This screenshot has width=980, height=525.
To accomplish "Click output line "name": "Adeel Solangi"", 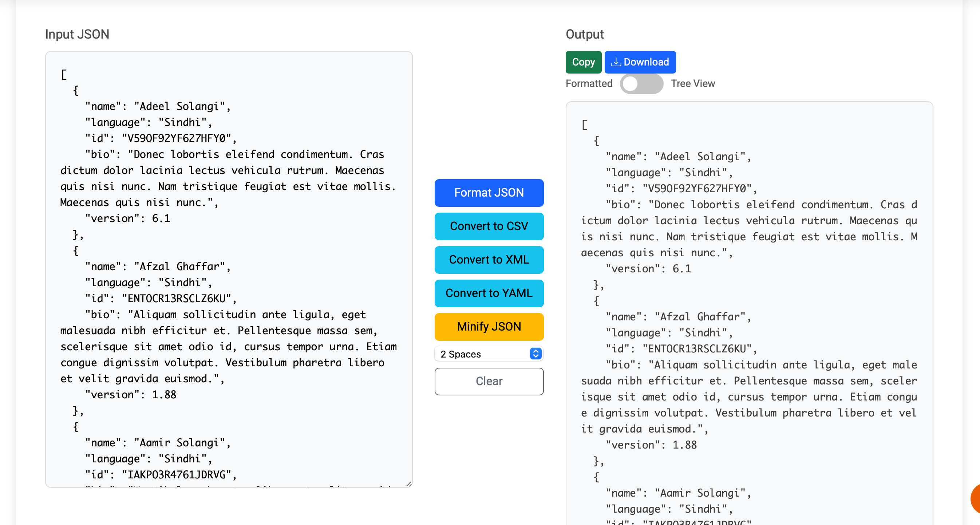I will [x=678, y=157].
